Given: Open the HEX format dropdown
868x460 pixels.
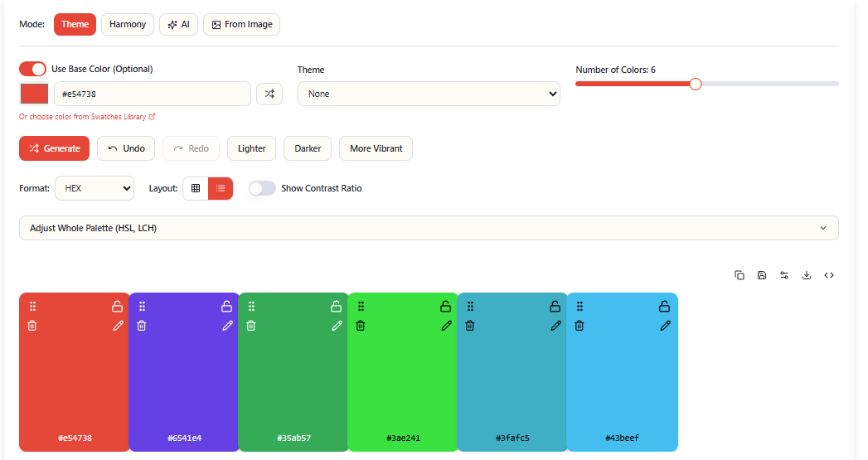Looking at the screenshot, I should click(x=94, y=188).
